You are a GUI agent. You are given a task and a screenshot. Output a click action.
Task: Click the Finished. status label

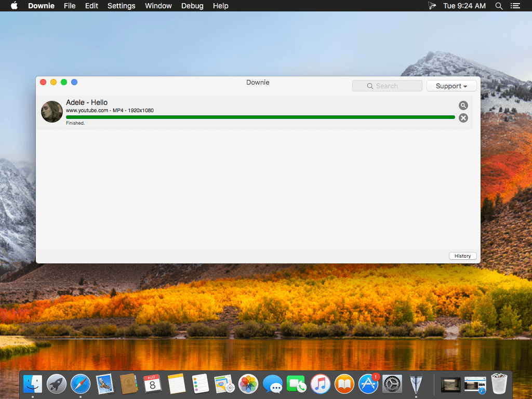75,123
